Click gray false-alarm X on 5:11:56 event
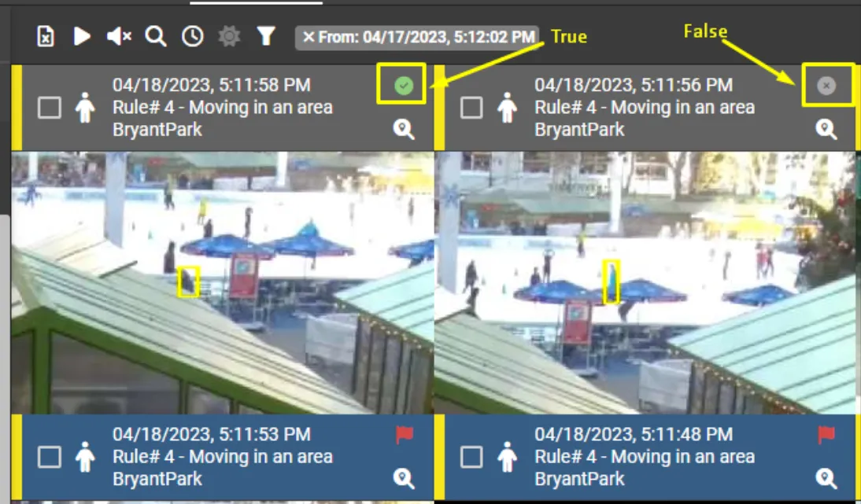 (x=826, y=86)
